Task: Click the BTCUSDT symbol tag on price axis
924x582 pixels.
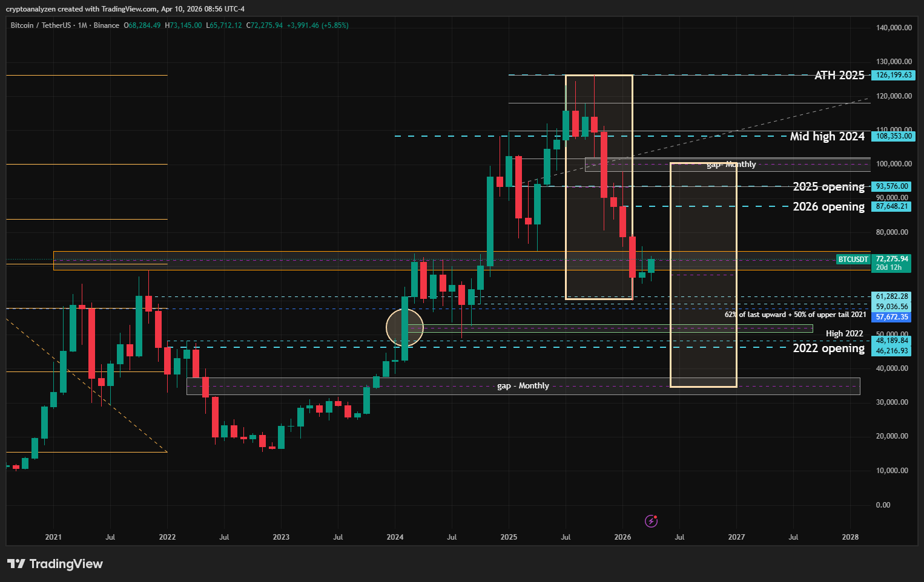Action: click(x=853, y=260)
